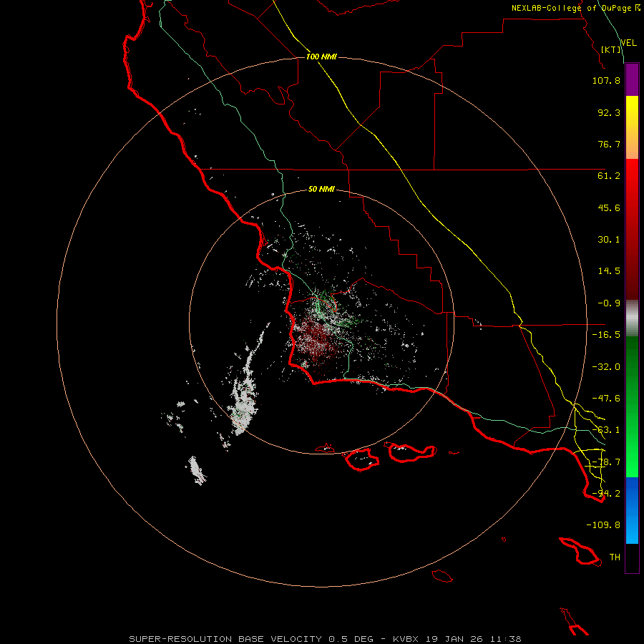Click the 45.6 velocity scale value

point(609,208)
